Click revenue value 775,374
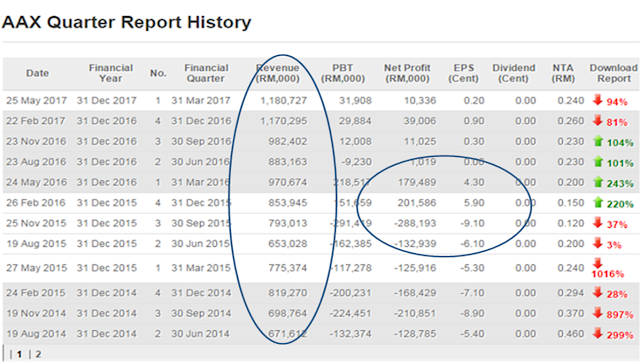Image resolution: width=640 pixels, height=362 pixels. (287, 268)
